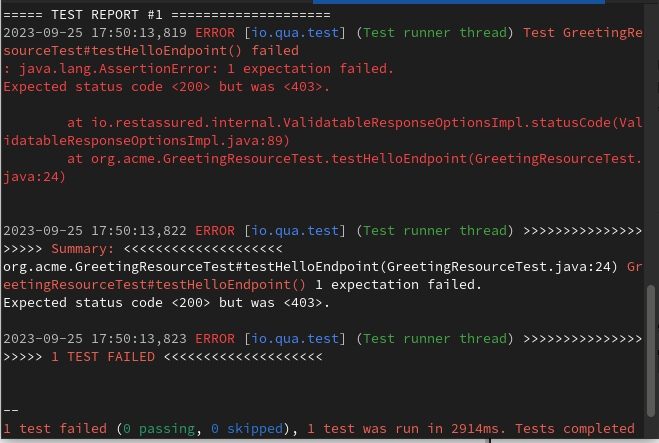Click the '1 expectation failed.' summary text
Screen dimensions: 659x443
pos(397,285)
